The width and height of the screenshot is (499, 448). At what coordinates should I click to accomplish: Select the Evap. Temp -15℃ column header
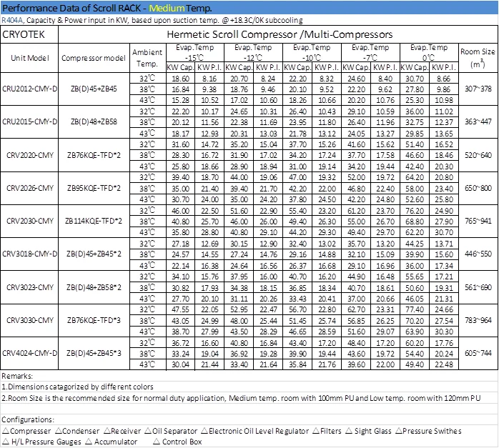188,51
